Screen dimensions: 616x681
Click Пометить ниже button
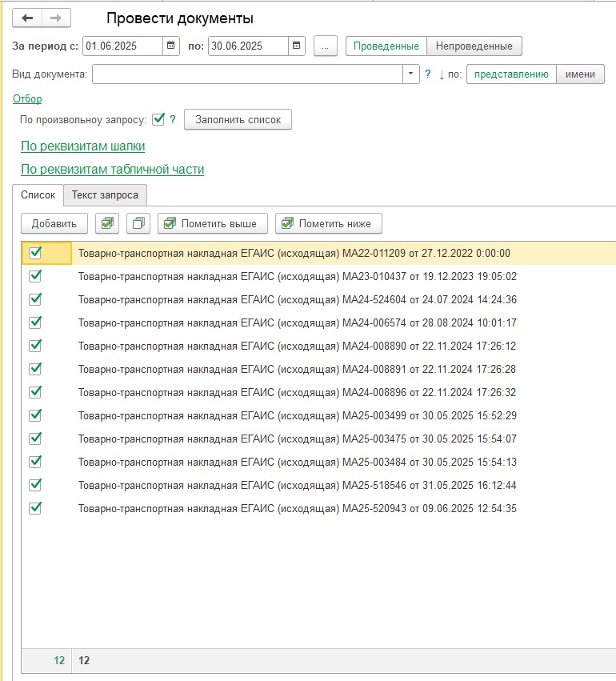[x=329, y=224]
